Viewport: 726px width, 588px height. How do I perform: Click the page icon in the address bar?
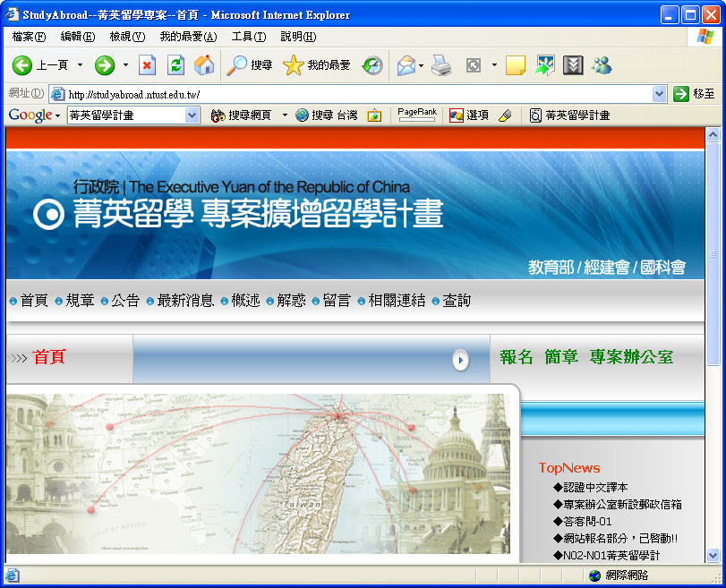[57, 95]
